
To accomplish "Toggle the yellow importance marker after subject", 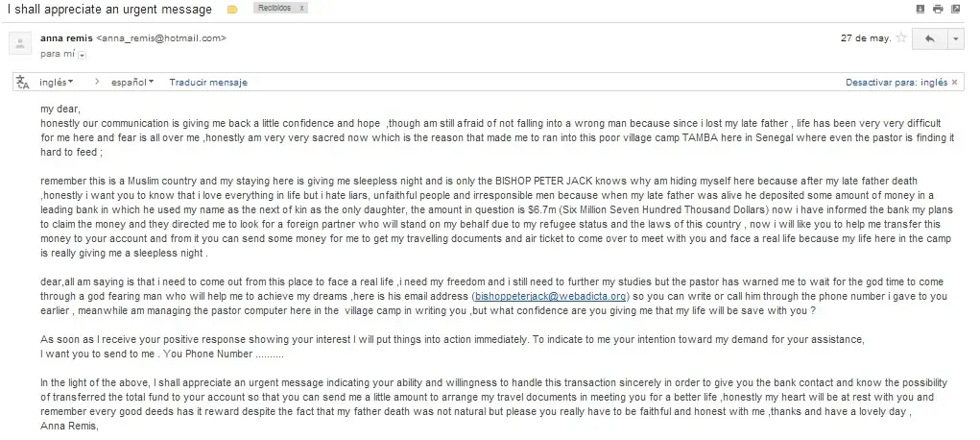I will coord(232,10).
